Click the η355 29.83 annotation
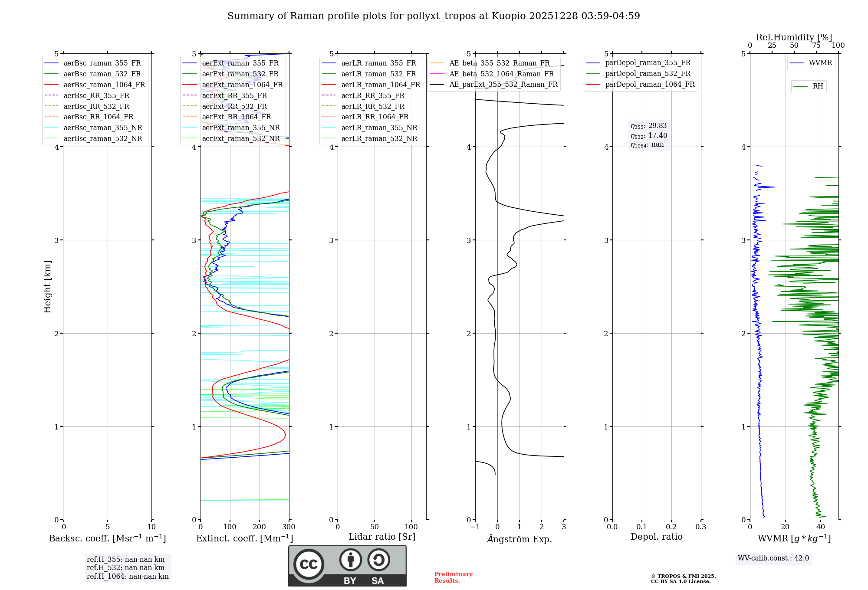The width and height of the screenshot is (868, 590). pos(648,126)
